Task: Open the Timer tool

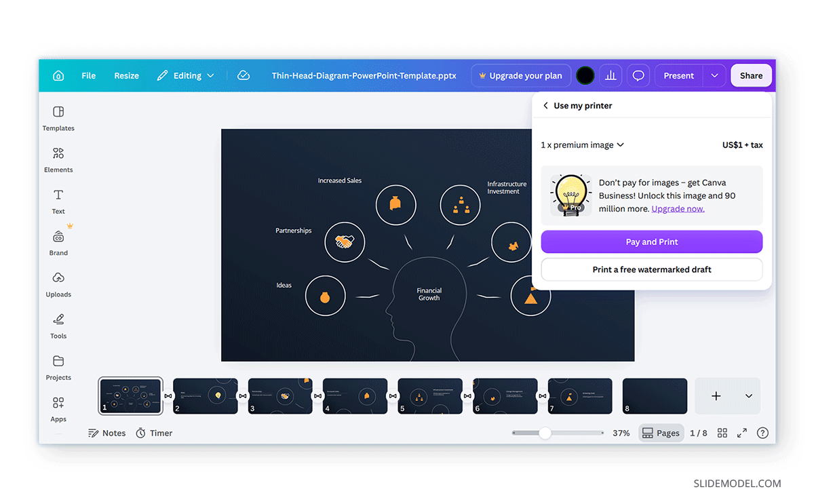Action: 154,433
